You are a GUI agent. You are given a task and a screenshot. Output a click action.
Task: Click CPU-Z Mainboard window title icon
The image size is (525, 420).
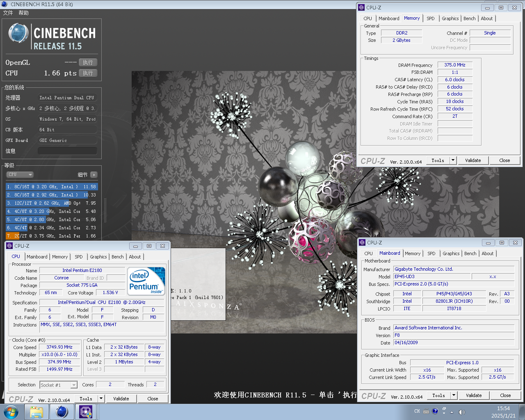coord(362,242)
